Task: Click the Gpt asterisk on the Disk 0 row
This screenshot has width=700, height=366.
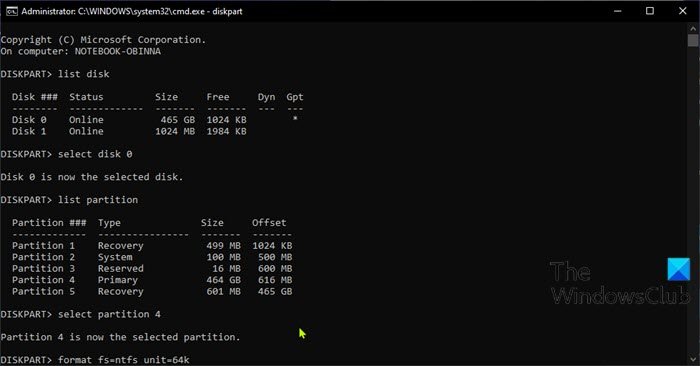Action: coord(295,119)
